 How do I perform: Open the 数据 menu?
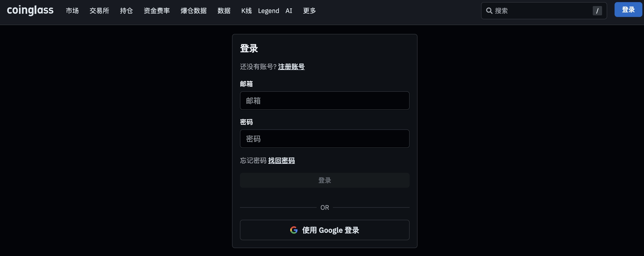coord(224,11)
